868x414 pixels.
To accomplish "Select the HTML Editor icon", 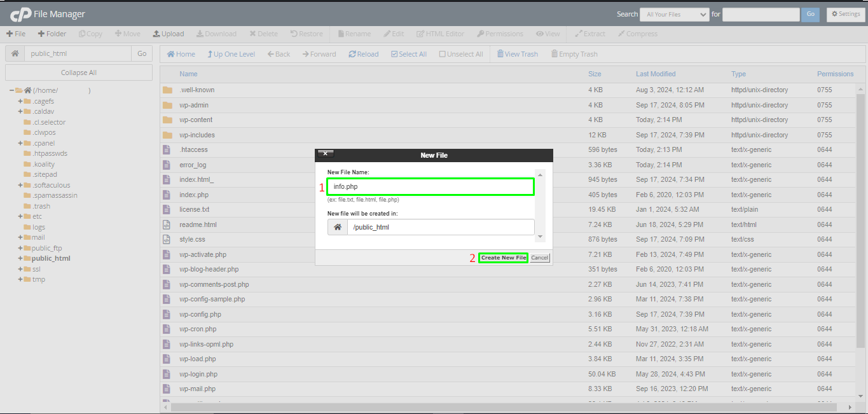I will click(440, 34).
